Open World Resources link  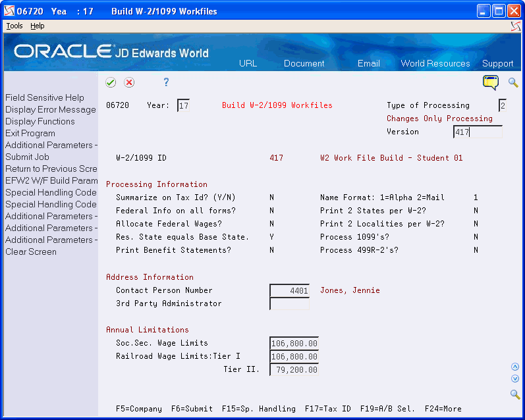point(435,63)
